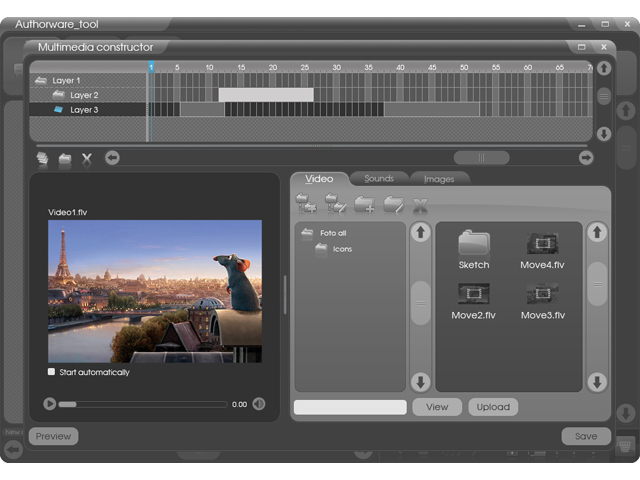
Task: Select Move2.flv video file
Action: pyautogui.click(x=473, y=301)
